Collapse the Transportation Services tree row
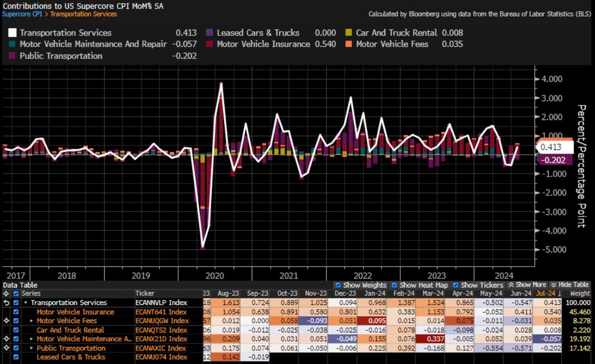The height and width of the screenshot is (364, 595). tap(26, 303)
